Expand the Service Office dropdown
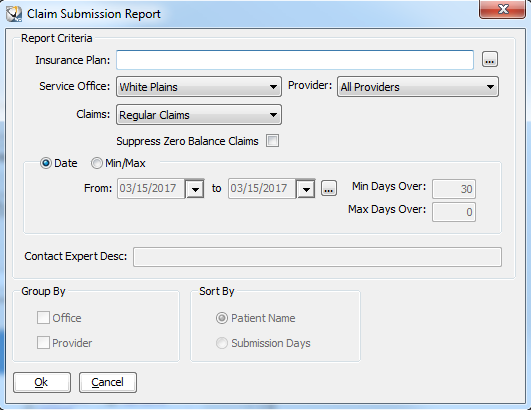Viewport: 531px width, 410px height. click(x=199, y=87)
